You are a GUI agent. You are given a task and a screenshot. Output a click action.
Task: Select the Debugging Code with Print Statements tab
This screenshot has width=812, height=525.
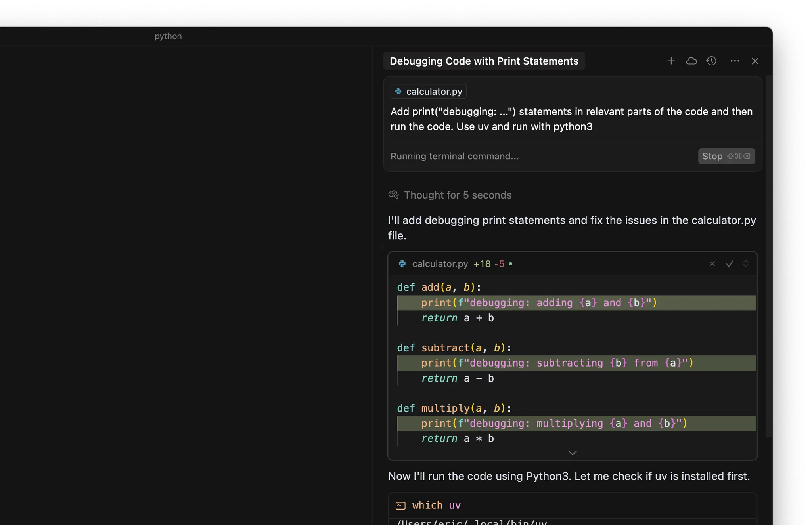[x=484, y=61]
